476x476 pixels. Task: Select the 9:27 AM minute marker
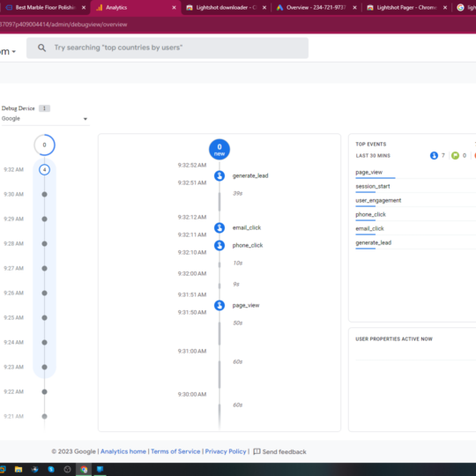click(44, 268)
